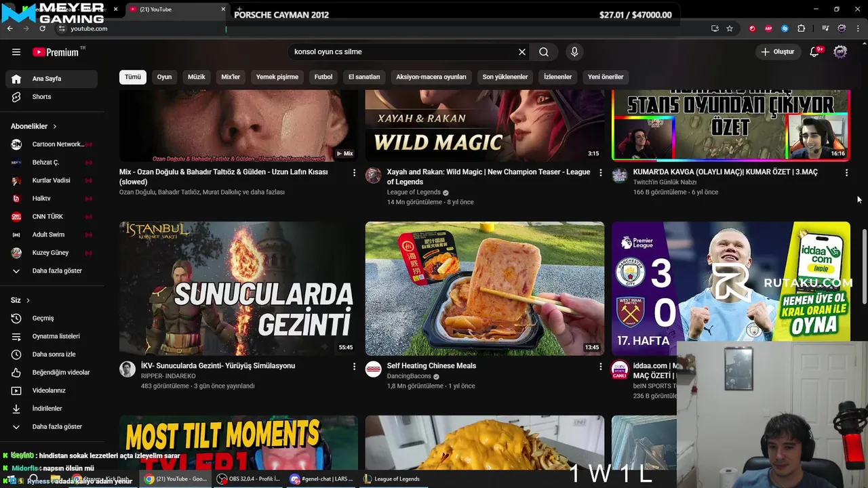Open İndirilenler downloads page
This screenshot has height=488, width=868.
52,409
